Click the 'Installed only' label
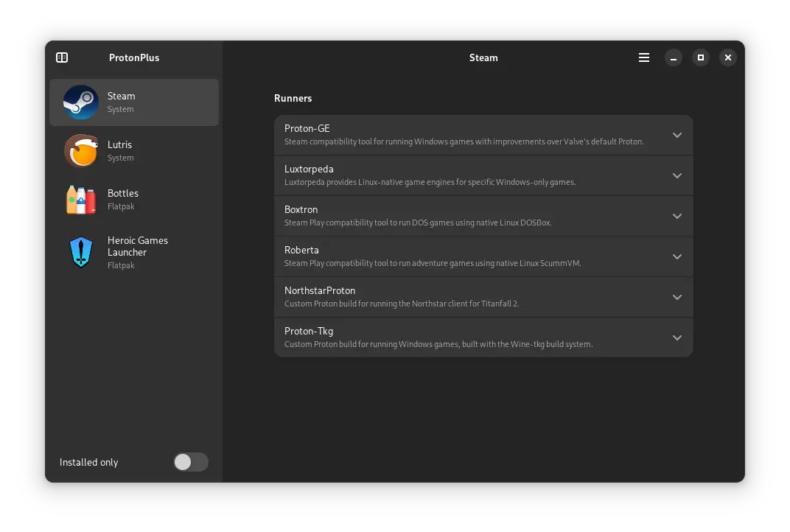The image size is (790, 532). pos(88,462)
